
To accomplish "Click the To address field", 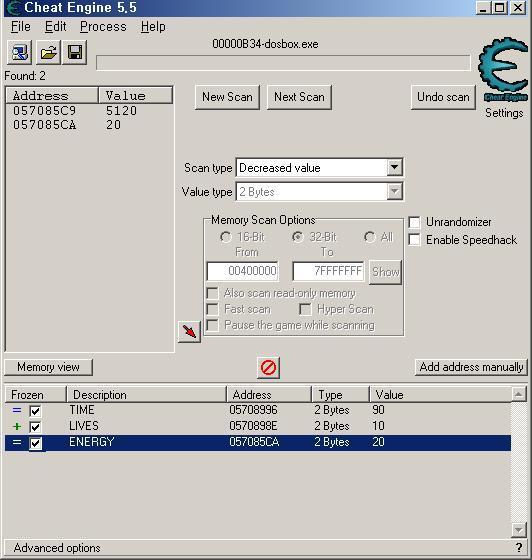I will click(x=328, y=271).
